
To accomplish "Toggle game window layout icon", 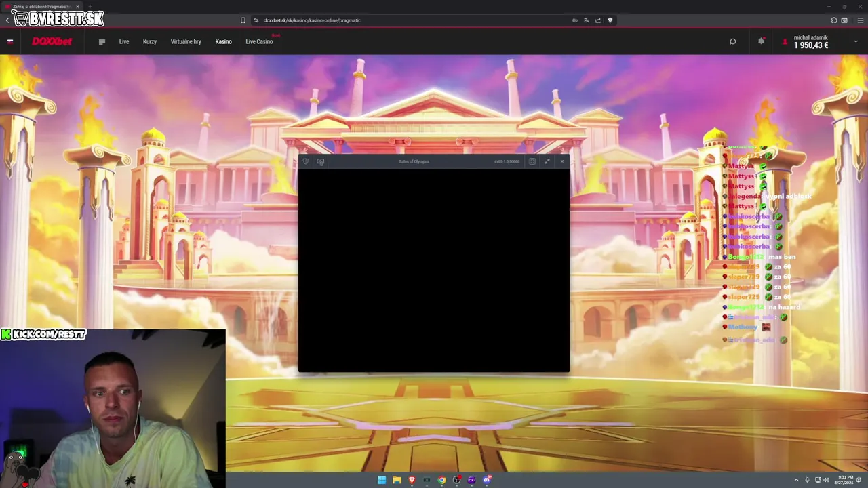I will [532, 161].
